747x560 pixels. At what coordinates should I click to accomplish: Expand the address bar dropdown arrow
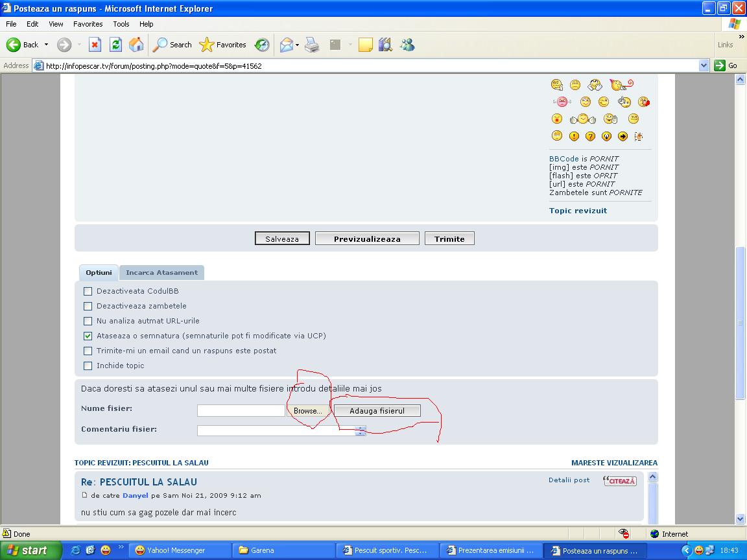704,65
